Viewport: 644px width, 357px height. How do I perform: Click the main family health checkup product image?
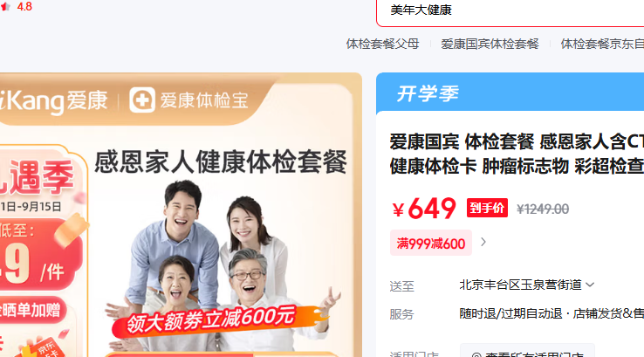pyautogui.click(x=181, y=215)
